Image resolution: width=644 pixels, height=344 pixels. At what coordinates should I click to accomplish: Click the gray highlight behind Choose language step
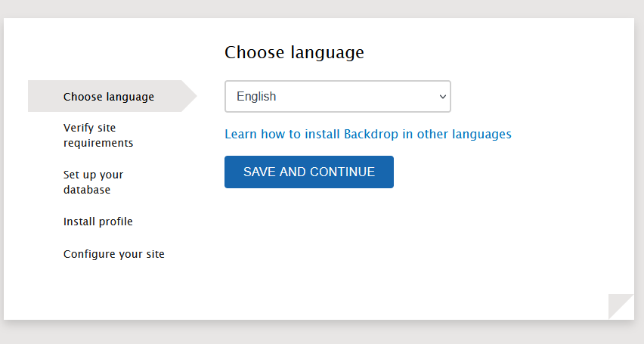[x=45, y=96]
